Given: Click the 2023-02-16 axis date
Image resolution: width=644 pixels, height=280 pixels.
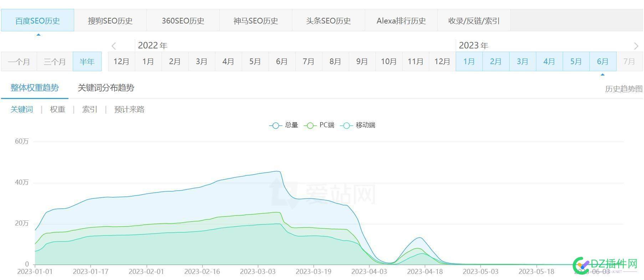Looking at the screenshot, I should click(202, 271).
